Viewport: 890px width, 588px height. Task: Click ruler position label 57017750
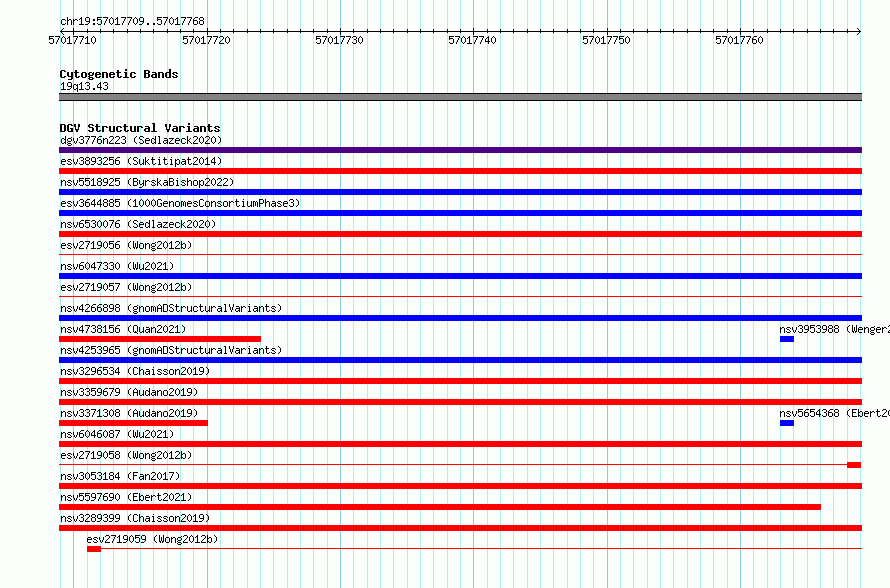click(x=606, y=40)
